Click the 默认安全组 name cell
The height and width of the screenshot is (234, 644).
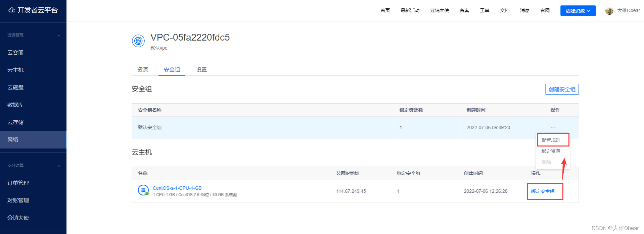tap(150, 127)
